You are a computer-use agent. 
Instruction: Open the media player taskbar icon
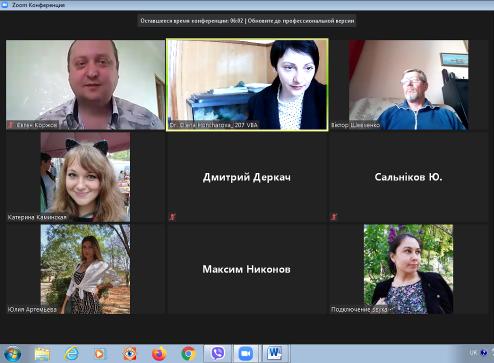99,354
